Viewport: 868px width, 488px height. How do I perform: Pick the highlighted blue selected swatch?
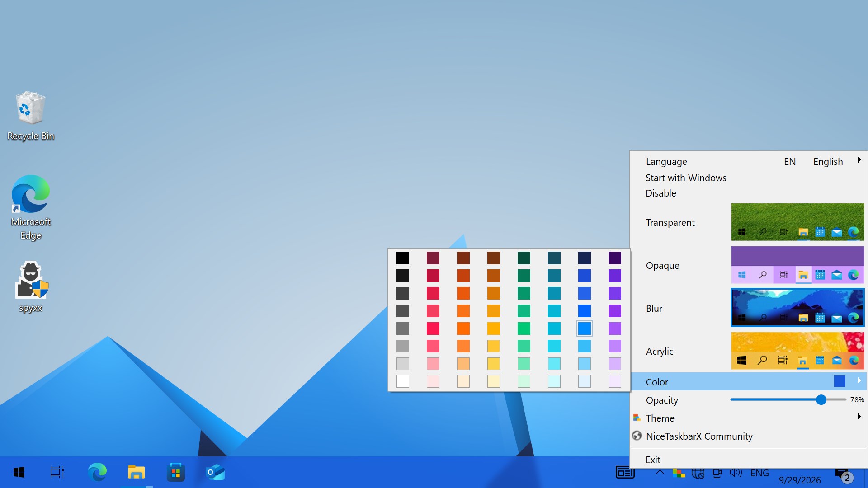585,328
